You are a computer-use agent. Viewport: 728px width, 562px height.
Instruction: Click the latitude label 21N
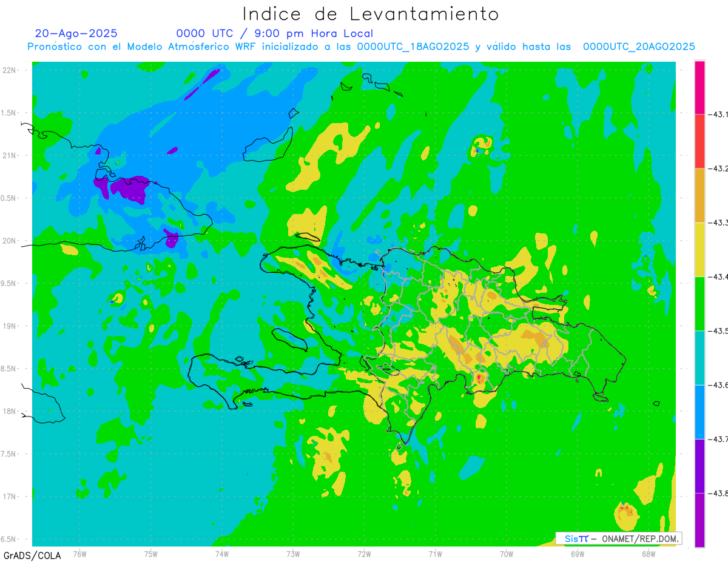(x=9, y=155)
